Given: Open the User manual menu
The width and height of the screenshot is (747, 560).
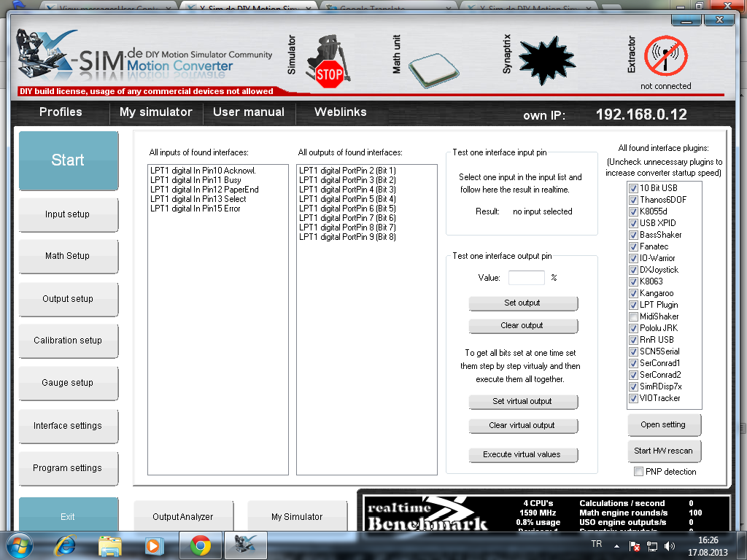Looking at the screenshot, I should click(x=248, y=112).
